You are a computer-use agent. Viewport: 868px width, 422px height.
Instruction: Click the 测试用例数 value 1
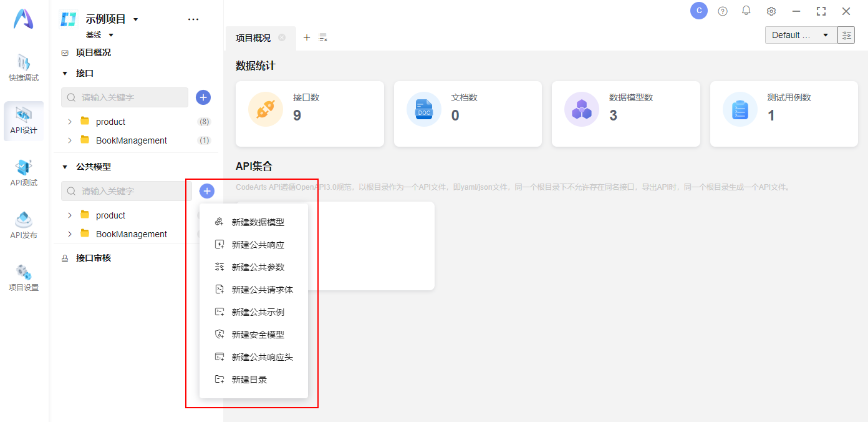point(771,115)
